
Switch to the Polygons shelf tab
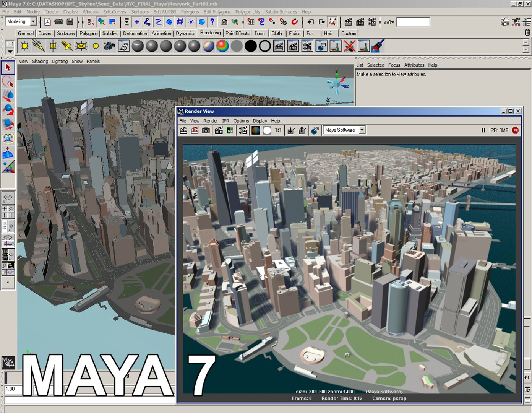pos(88,33)
